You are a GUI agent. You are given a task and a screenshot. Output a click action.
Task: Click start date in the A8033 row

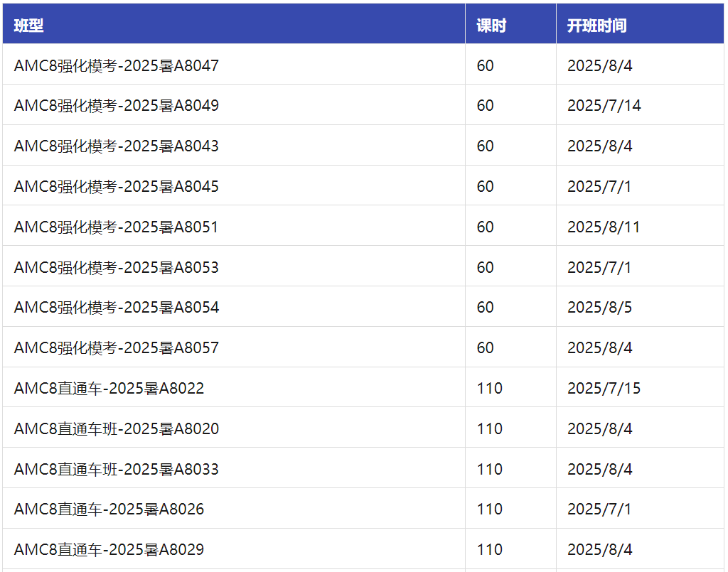[600, 468]
